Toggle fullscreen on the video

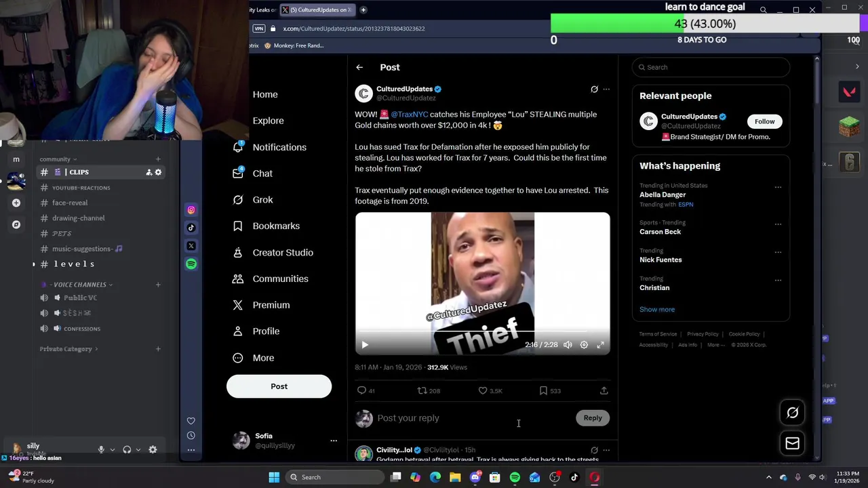click(600, 345)
